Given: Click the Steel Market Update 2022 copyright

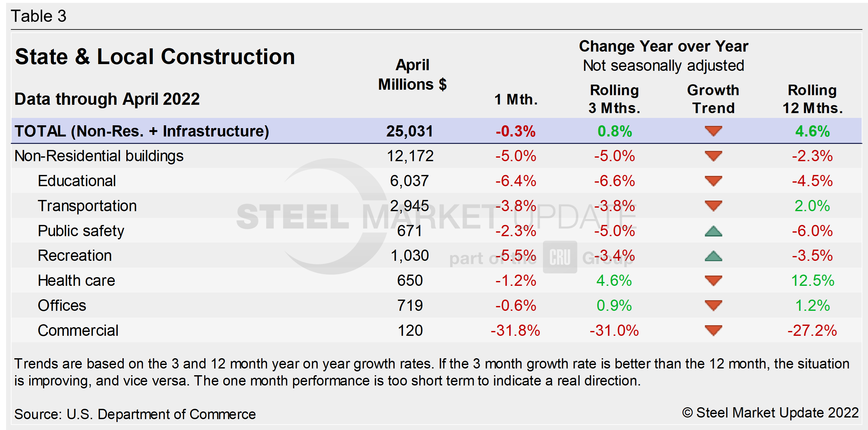Looking at the screenshot, I should pos(770,412).
